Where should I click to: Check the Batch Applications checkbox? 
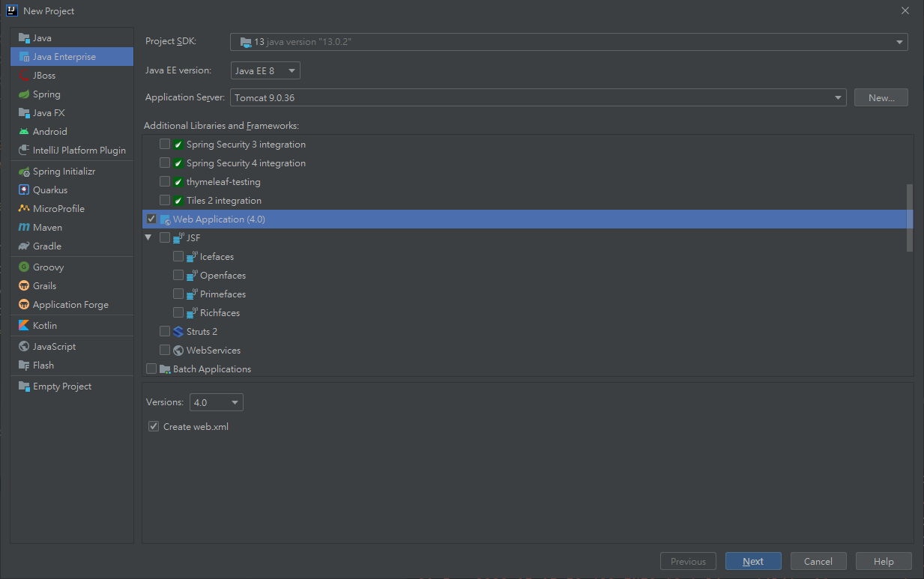click(x=151, y=369)
